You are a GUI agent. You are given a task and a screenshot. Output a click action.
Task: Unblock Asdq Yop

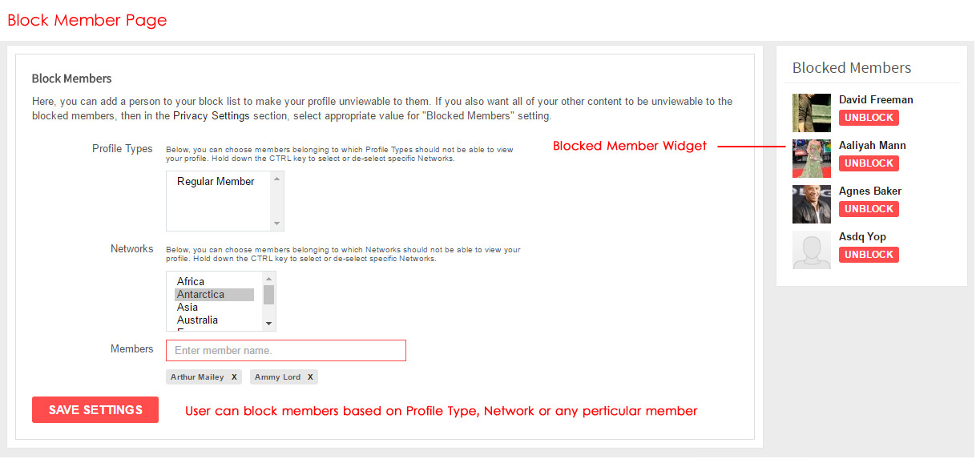tap(869, 255)
